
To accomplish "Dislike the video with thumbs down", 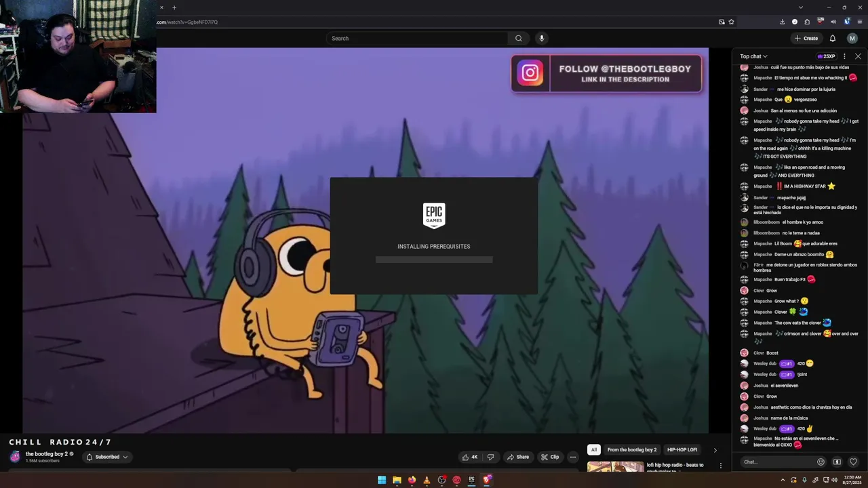I will coord(490,457).
